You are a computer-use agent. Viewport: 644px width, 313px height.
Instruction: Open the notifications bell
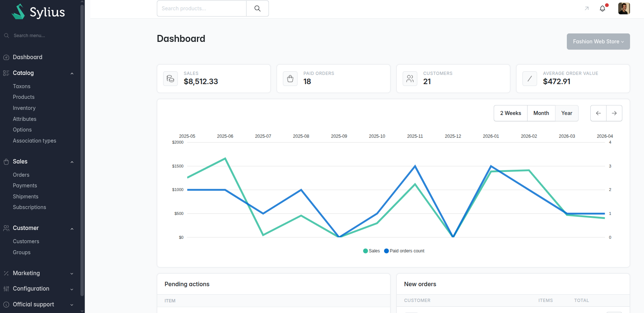pyautogui.click(x=602, y=8)
